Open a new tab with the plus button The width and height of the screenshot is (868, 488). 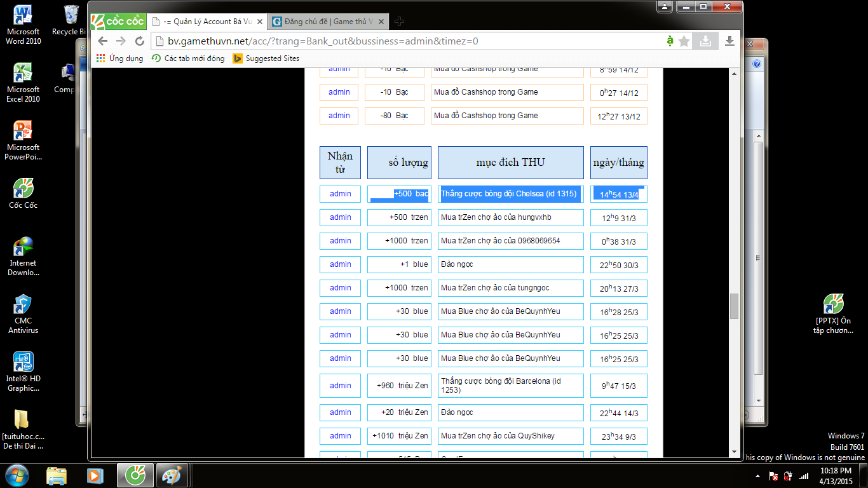point(399,22)
